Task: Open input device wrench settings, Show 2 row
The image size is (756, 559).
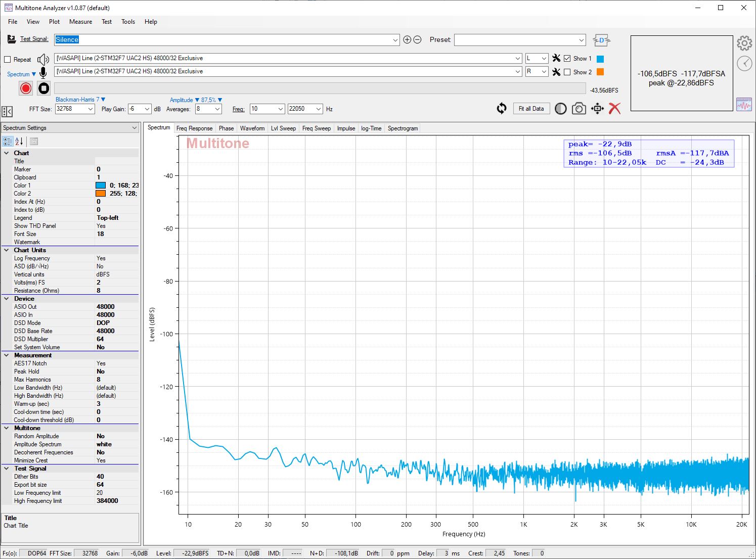Action: coord(556,72)
